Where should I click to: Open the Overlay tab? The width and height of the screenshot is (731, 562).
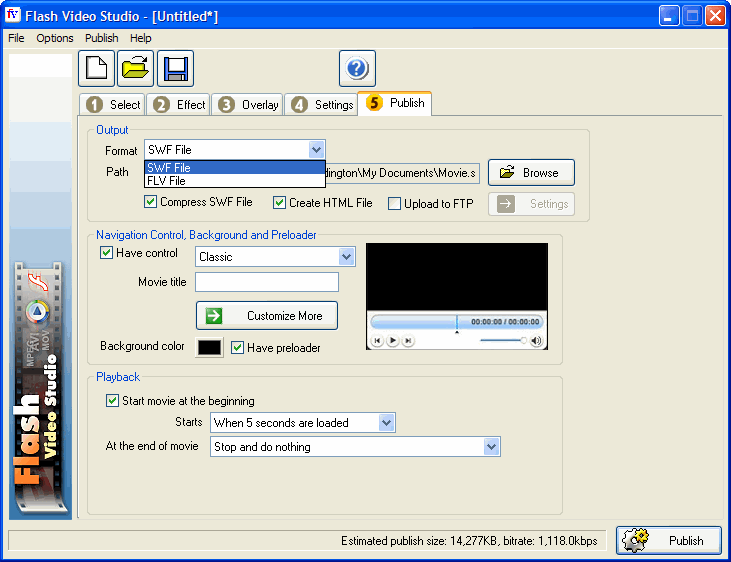pyautogui.click(x=247, y=104)
